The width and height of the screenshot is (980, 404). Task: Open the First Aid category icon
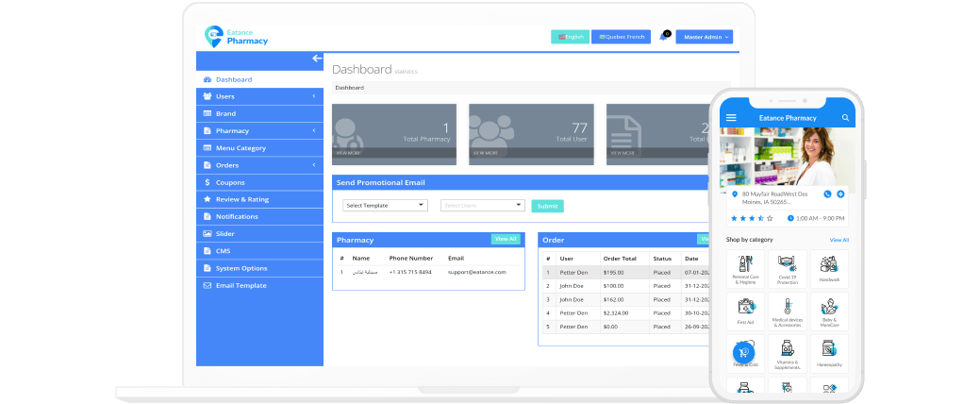(x=746, y=309)
